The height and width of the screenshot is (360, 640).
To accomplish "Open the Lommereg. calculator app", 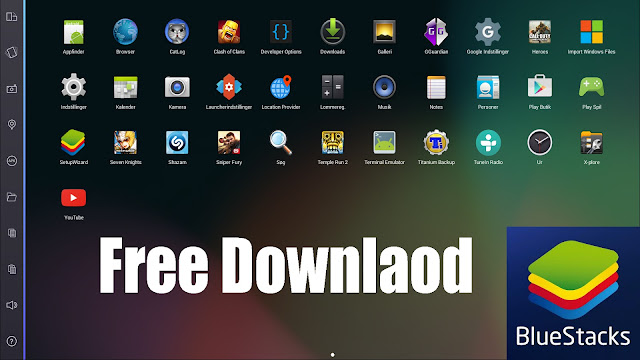I will 333,87.
